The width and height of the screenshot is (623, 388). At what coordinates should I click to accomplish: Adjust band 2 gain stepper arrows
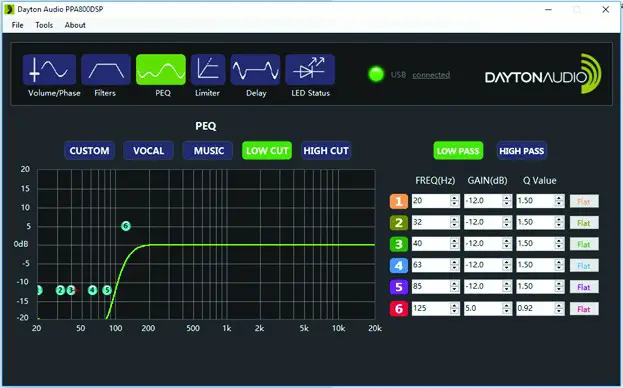click(x=507, y=222)
